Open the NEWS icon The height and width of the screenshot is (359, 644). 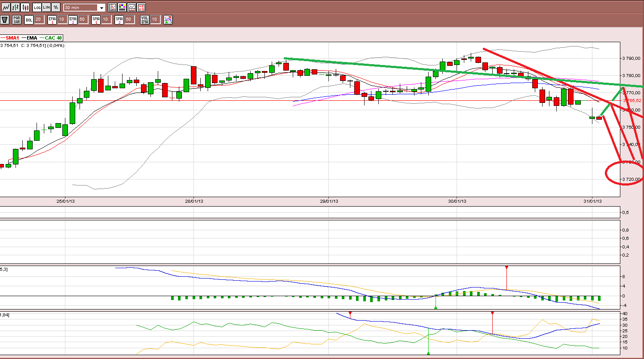click(x=141, y=7)
